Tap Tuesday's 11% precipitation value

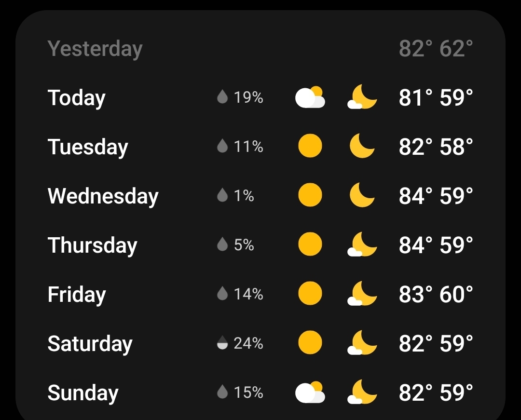(248, 147)
